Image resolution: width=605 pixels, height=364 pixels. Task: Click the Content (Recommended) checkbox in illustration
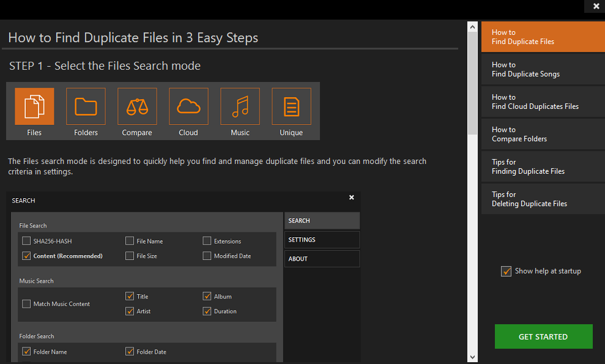26,256
